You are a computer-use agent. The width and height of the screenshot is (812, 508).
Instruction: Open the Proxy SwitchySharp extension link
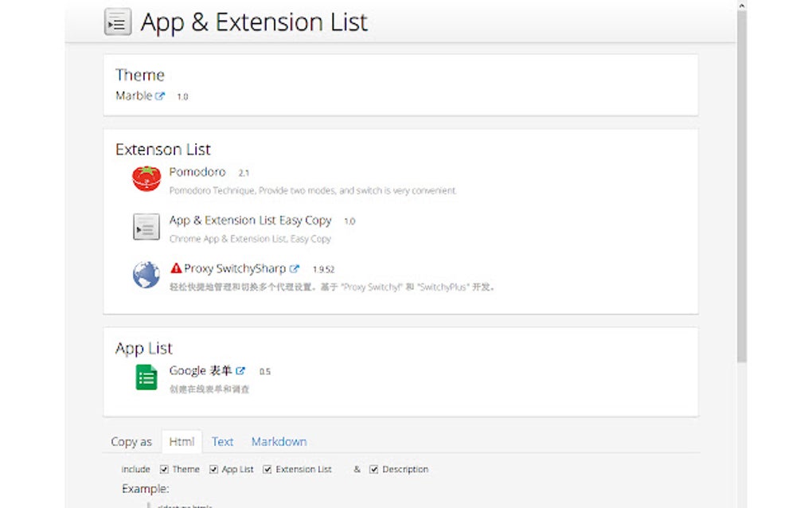(235, 268)
